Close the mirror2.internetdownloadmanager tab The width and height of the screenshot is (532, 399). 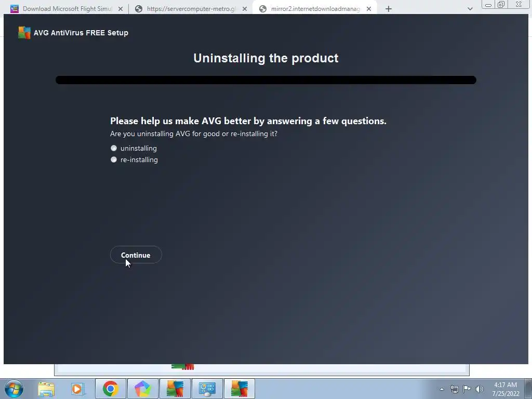pyautogui.click(x=369, y=9)
